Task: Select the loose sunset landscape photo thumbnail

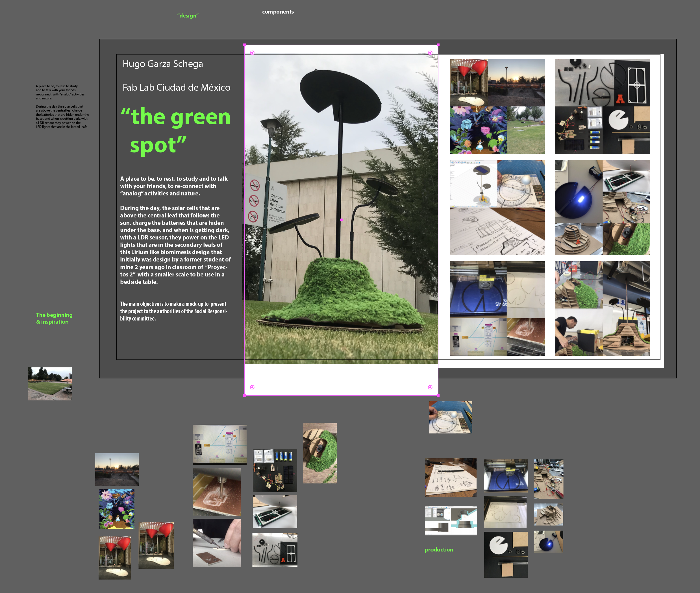Action: pyautogui.click(x=117, y=469)
